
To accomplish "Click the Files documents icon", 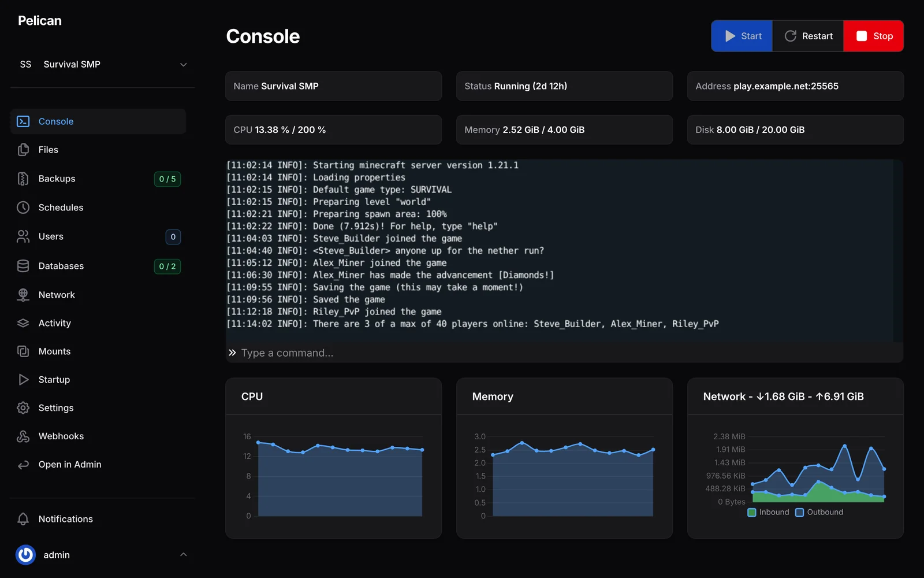I will click(23, 150).
